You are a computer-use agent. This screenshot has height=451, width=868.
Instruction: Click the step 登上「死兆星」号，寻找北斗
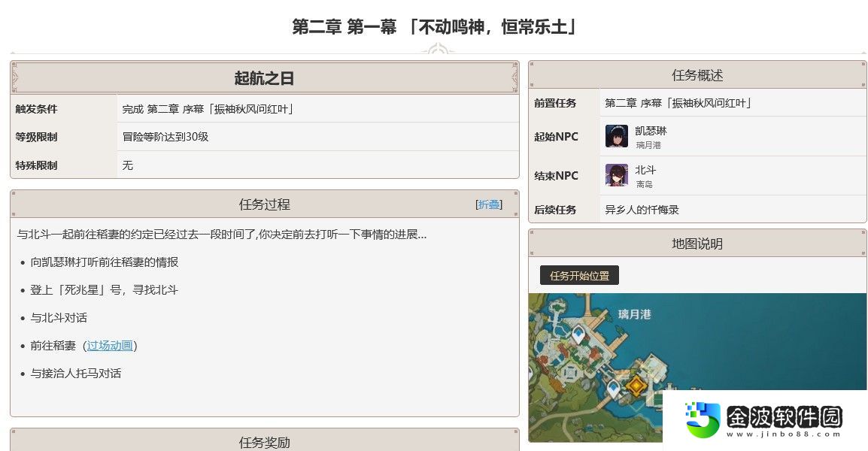pos(104,290)
